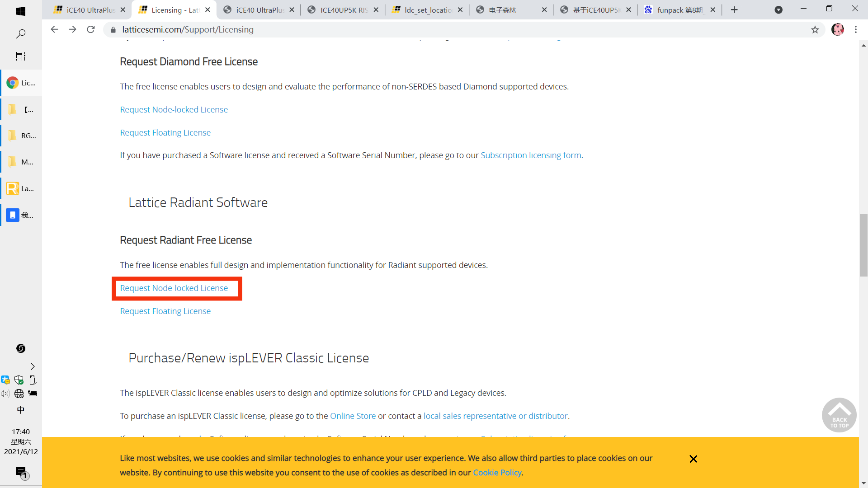The width and height of the screenshot is (868, 488).
Task: Switch to the funpack 第8期 tab
Action: point(679,10)
